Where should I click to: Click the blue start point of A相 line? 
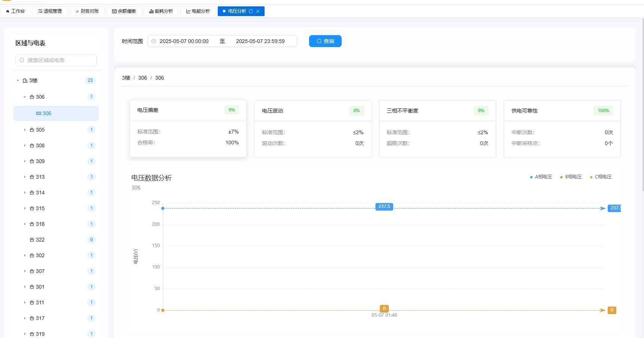coord(163,208)
